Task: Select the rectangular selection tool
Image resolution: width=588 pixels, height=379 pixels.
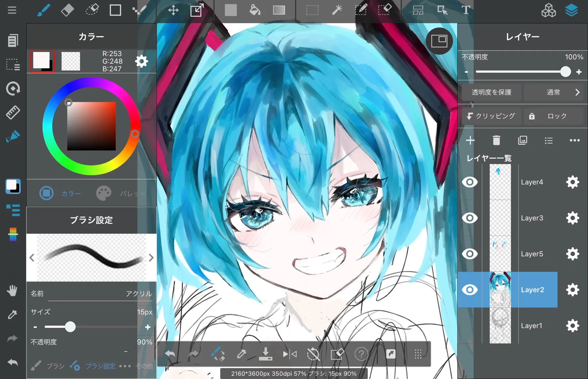Action: click(312, 10)
